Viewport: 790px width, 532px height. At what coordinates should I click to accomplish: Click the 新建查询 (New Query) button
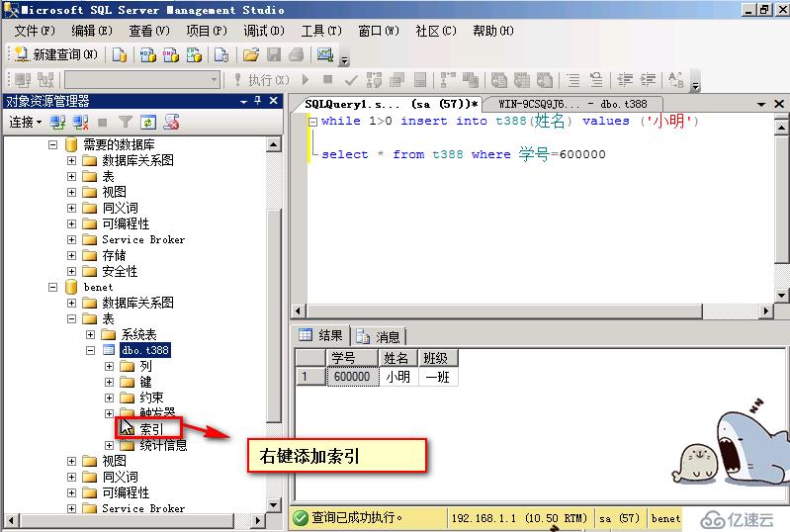tap(56, 54)
